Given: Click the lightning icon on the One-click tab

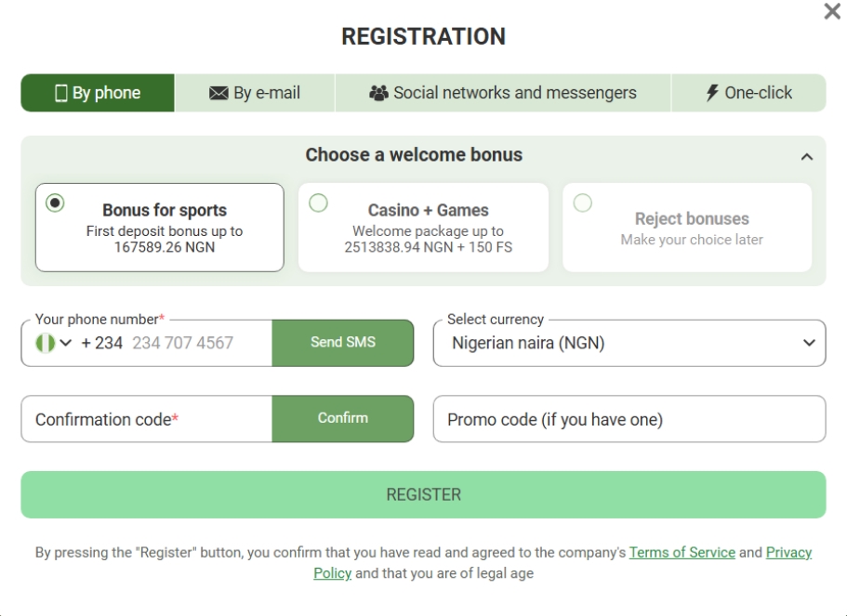Looking at the screenshot, I should pos(713,92).
